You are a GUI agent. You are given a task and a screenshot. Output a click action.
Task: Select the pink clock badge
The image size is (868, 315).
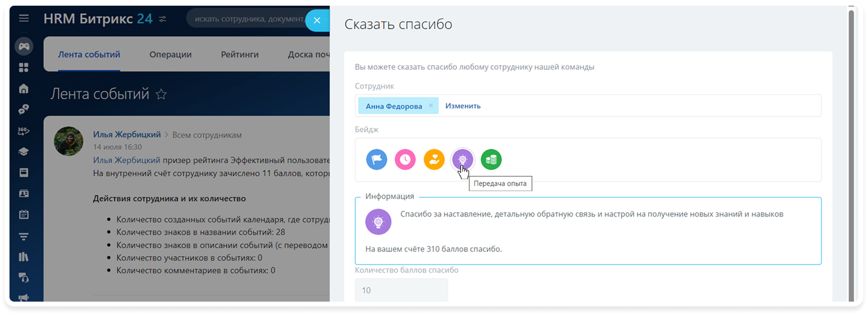tap(405, 160)
